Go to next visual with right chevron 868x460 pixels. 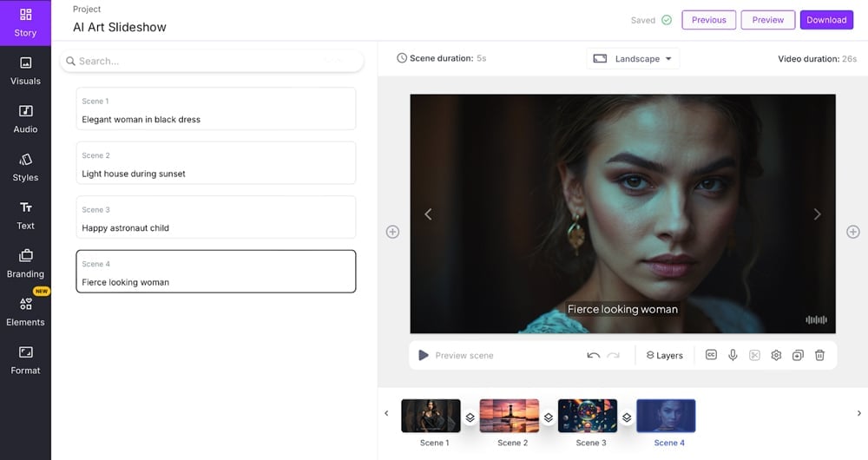pos(817,214)
